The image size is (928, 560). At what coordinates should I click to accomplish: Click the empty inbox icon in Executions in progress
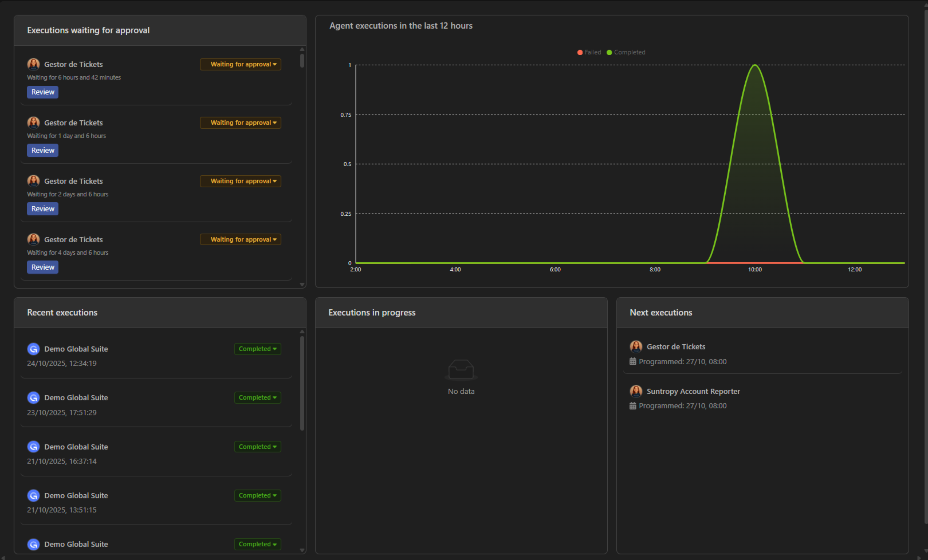(461, 370)
